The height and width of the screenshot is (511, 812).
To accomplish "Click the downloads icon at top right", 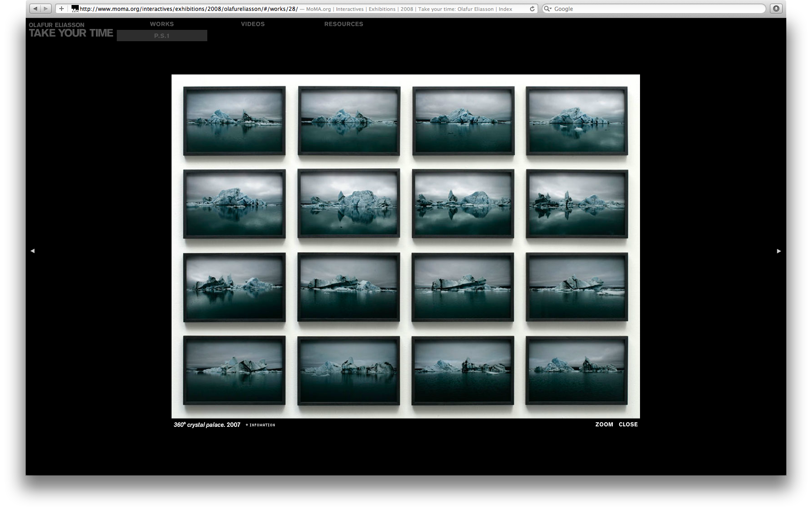I will coord(777,8).
